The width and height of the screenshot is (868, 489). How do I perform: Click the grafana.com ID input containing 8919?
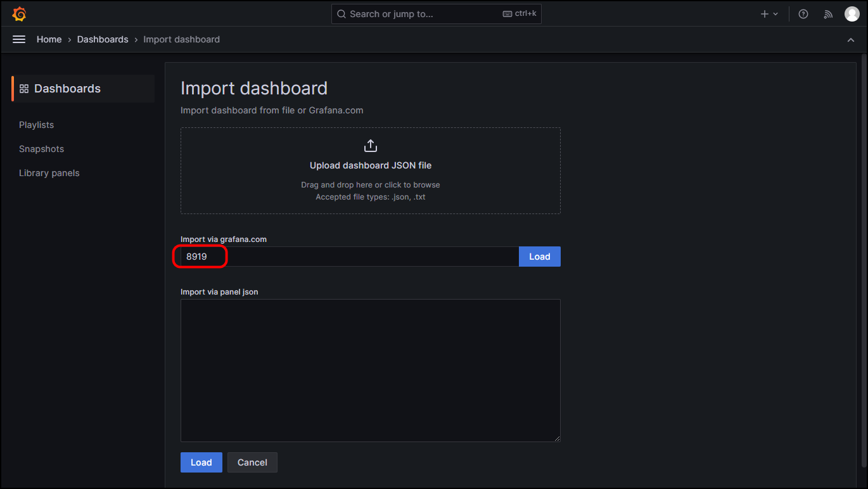pos(350,257)
